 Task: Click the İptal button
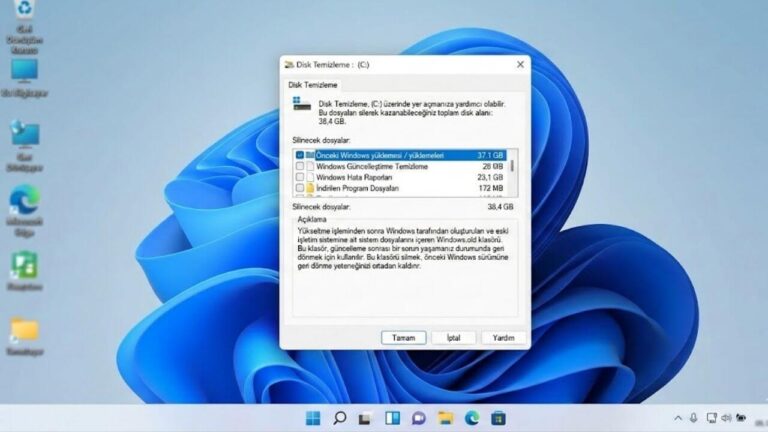454,338
